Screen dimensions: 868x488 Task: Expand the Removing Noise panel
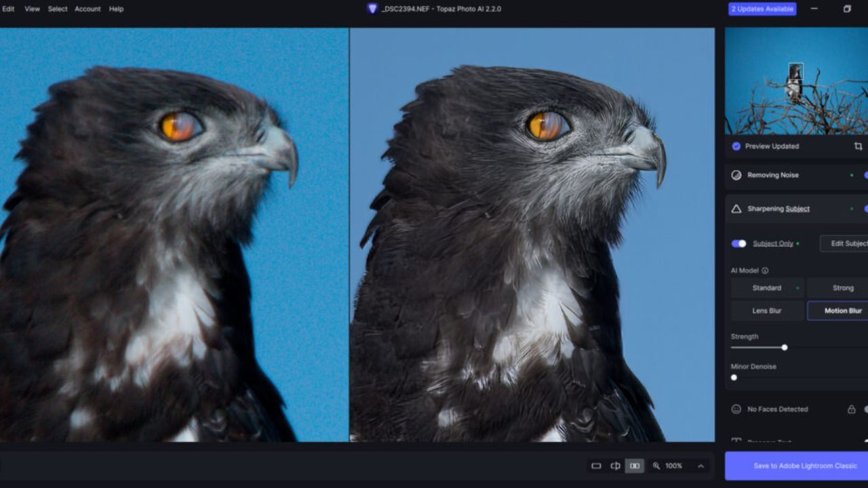796,175
